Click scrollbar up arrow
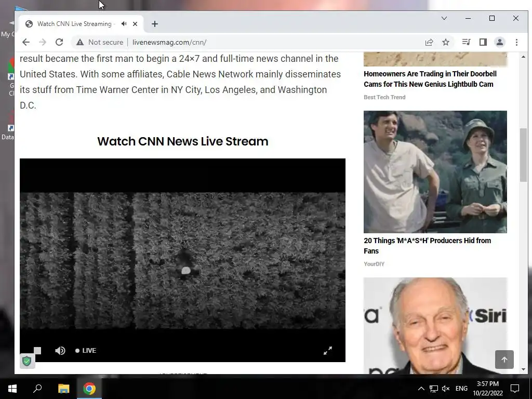 tap(523, 57)
